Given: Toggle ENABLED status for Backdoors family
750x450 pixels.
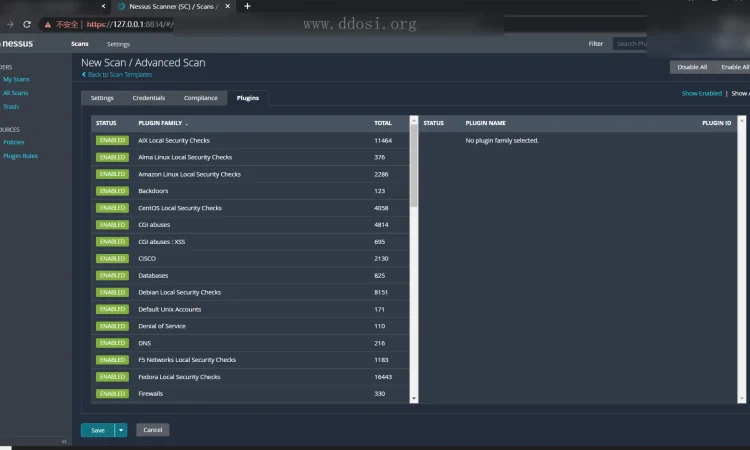Looking at the screenshot, I should tap(112, 191).
